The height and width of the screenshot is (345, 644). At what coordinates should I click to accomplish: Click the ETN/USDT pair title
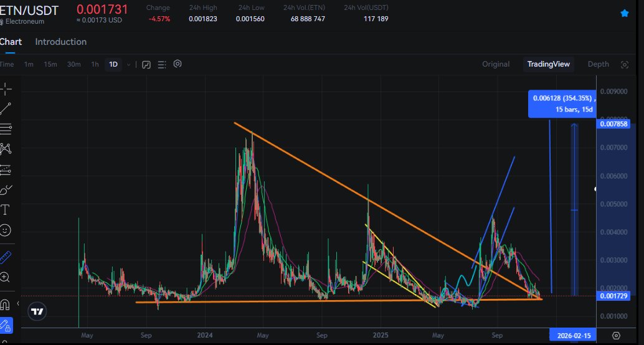[x=29, y=10]
